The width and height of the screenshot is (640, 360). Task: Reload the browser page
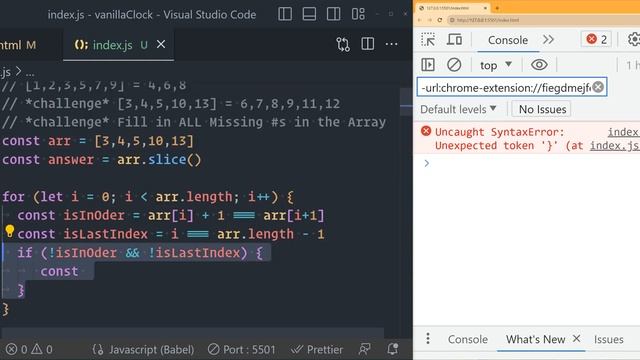tap(440, 20)
